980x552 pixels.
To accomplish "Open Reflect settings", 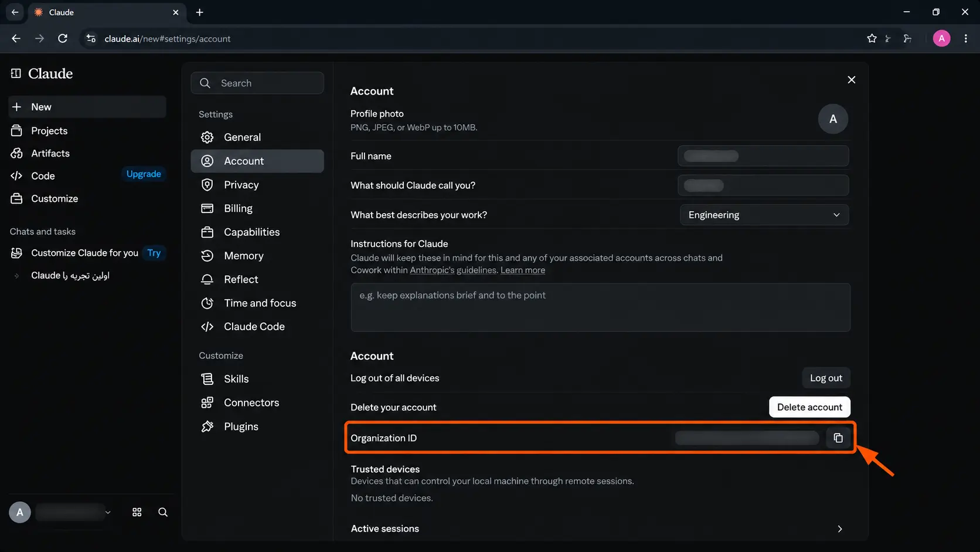I will click(x=257, y=279).
